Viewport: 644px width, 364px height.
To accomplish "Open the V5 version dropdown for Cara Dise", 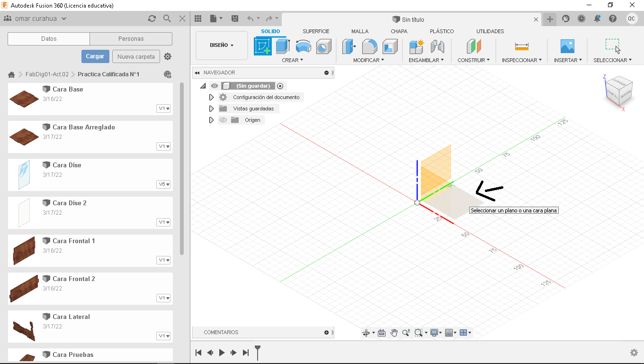I will tap(163, 184).
